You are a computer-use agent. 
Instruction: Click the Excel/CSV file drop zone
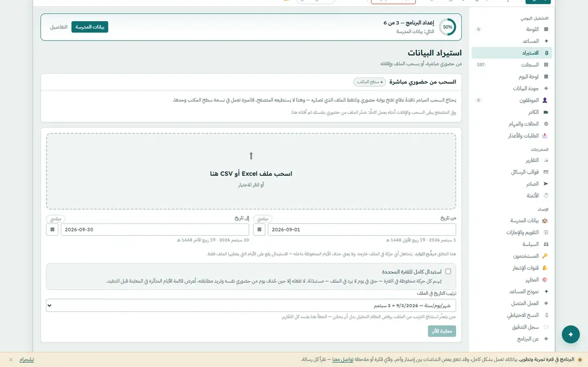pyautogui.click(x=251, y=171)
